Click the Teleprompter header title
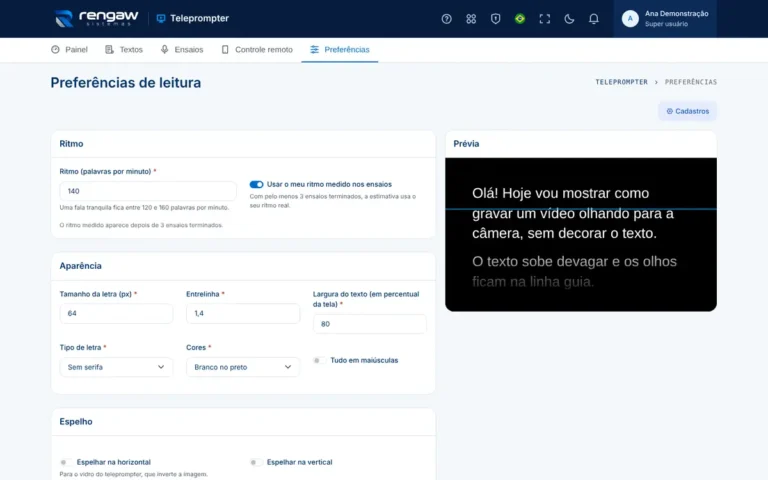 [199, 19]
